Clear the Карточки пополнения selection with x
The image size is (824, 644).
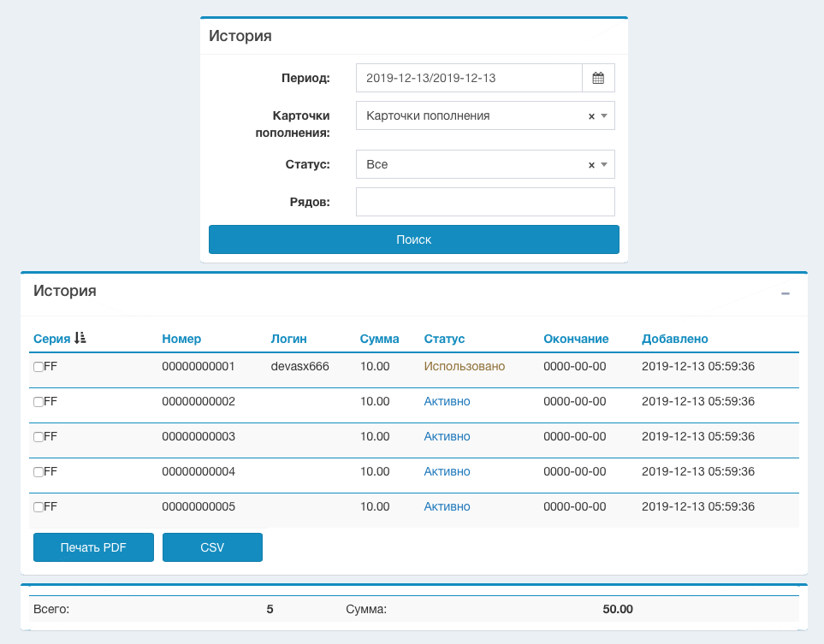pyautogui.click(x=591, y=116)
